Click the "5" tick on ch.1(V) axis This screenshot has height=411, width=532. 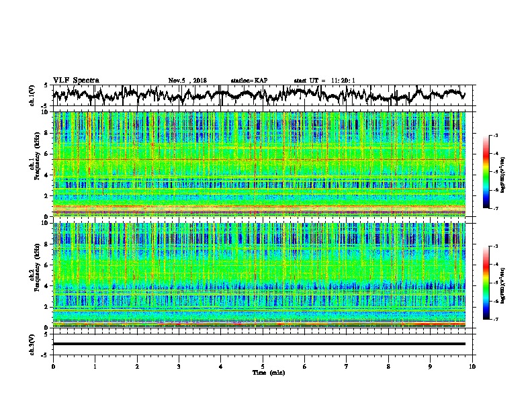tap(46, 85)
